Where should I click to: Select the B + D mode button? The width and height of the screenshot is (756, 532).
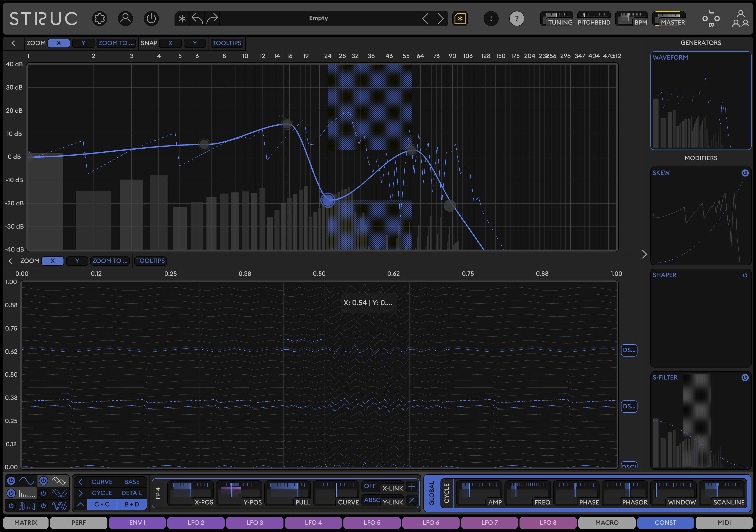point(132,504)
